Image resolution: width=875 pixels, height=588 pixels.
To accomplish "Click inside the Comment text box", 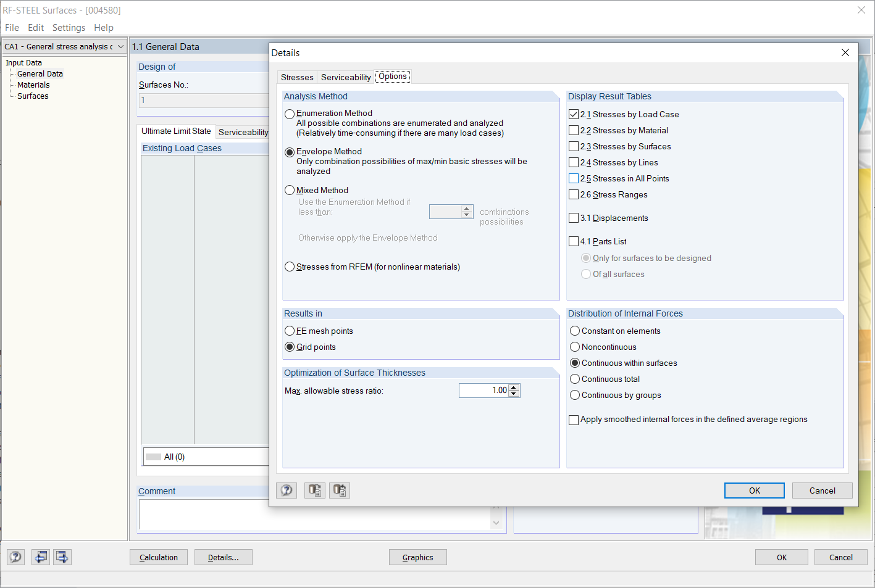I will click(x=315, y=515).
